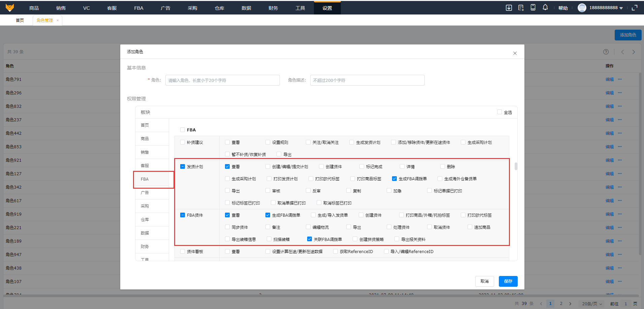
Task: Select 广告 in the module sidebar
Action: (x=145, y=193)
